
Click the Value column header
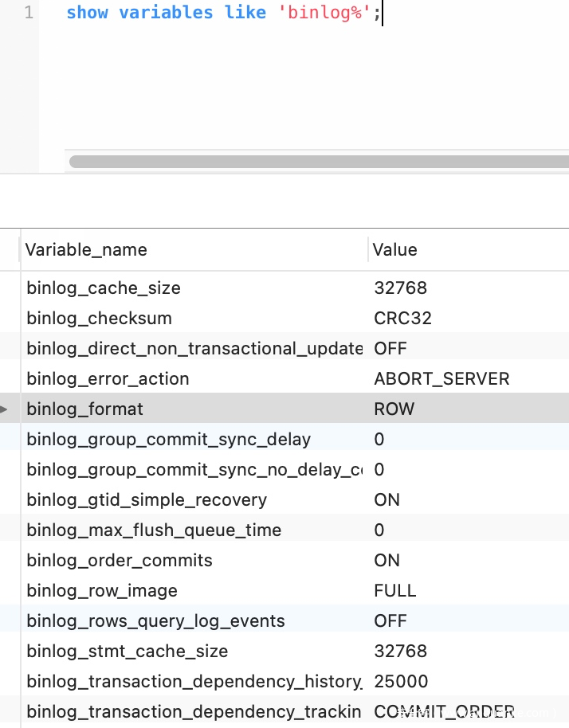click(x=395, y=249)
